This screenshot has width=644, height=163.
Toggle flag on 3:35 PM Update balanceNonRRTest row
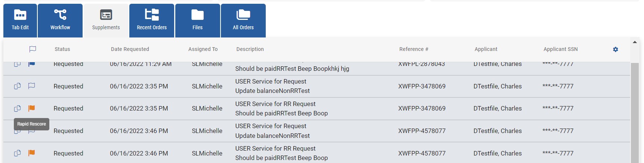click(32, 86)
